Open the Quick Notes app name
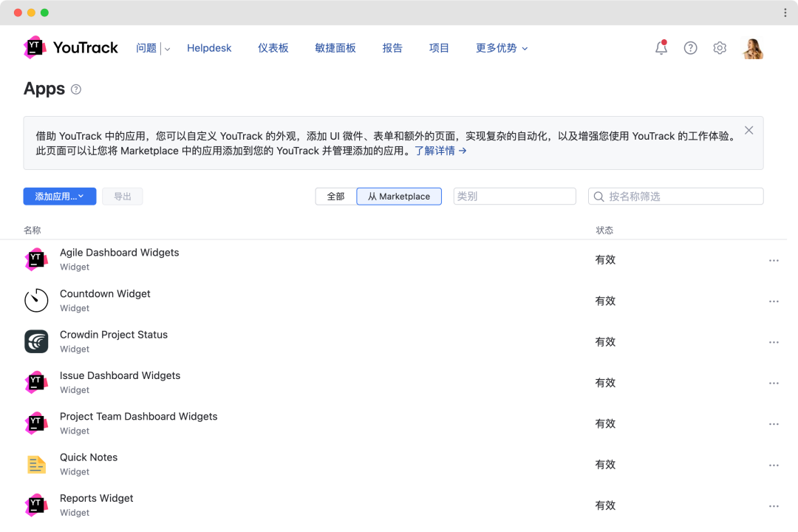798x532 pixels. pyautogui.click(x=89, y=457)
